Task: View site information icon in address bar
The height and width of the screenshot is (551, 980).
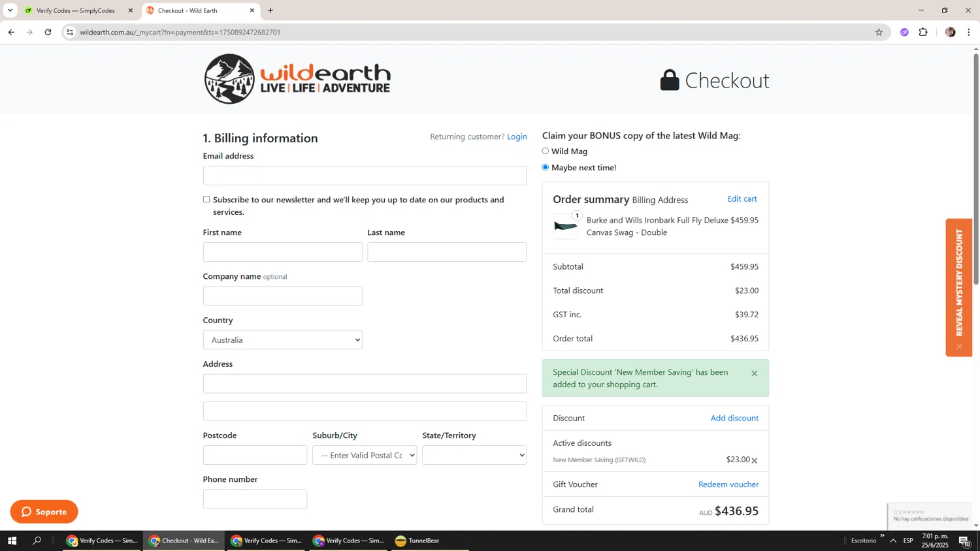Action: point(70,32)
